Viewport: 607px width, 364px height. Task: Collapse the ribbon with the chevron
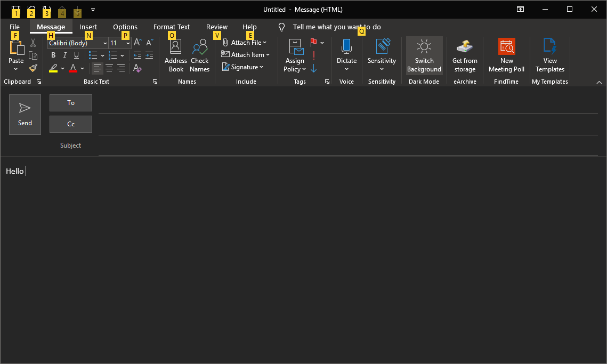pos(599,82)
